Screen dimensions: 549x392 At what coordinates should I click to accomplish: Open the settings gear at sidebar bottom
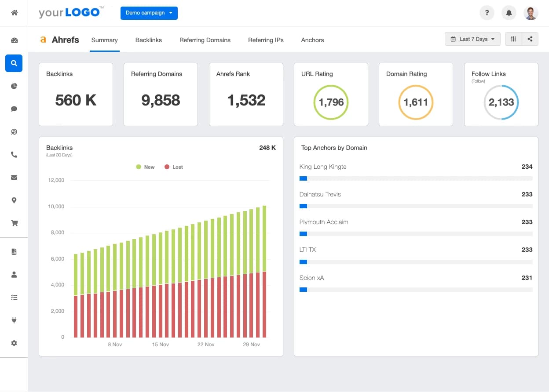point(14,343)
